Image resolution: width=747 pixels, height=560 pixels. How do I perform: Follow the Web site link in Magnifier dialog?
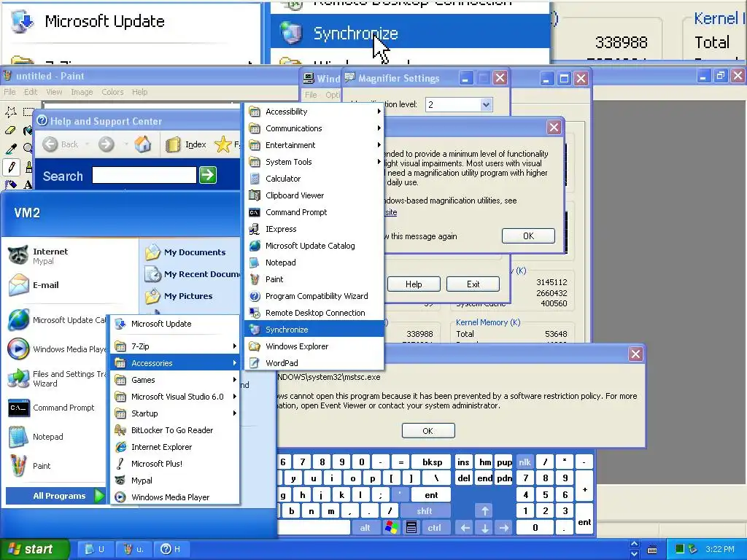pyautogui.click(x=391, y=212)
